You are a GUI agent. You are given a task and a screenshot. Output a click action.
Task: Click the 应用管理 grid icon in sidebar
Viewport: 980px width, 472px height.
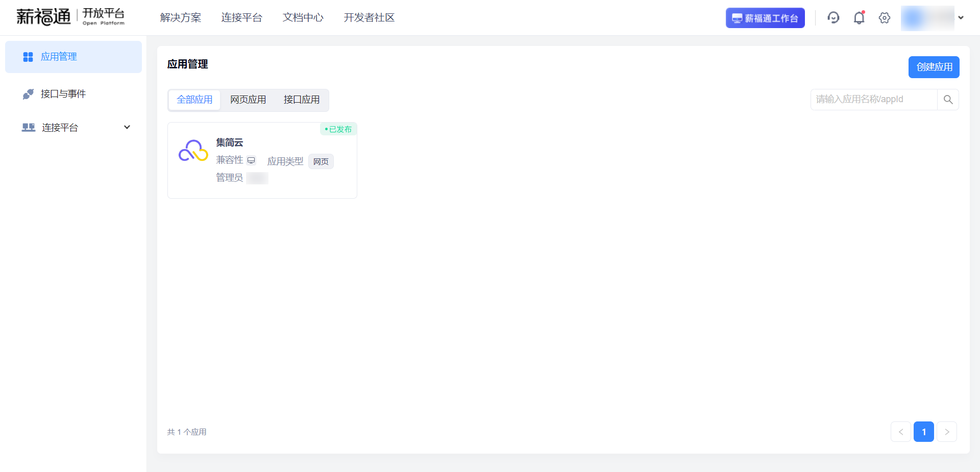(28, 57)
